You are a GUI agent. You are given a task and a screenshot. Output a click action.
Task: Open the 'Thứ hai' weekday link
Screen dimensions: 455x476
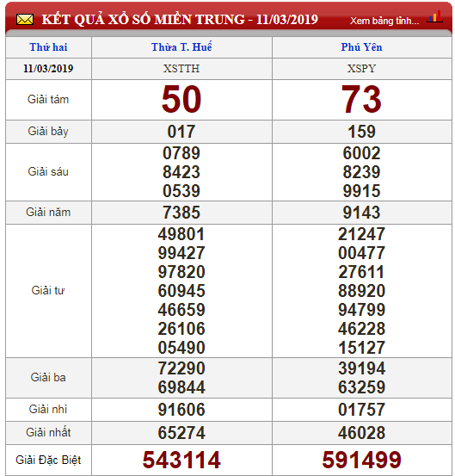[x=48, y=47]
